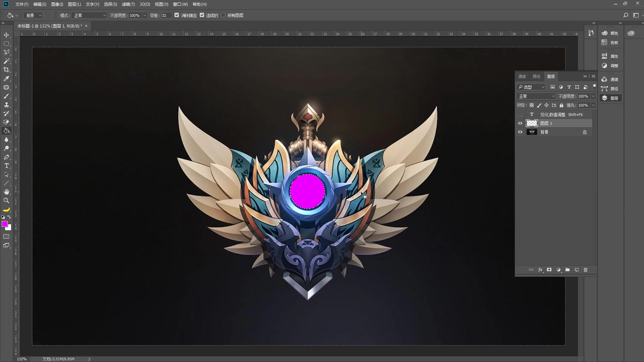Expand the fill source 前景 dropdown

click(x=34, y=15)
